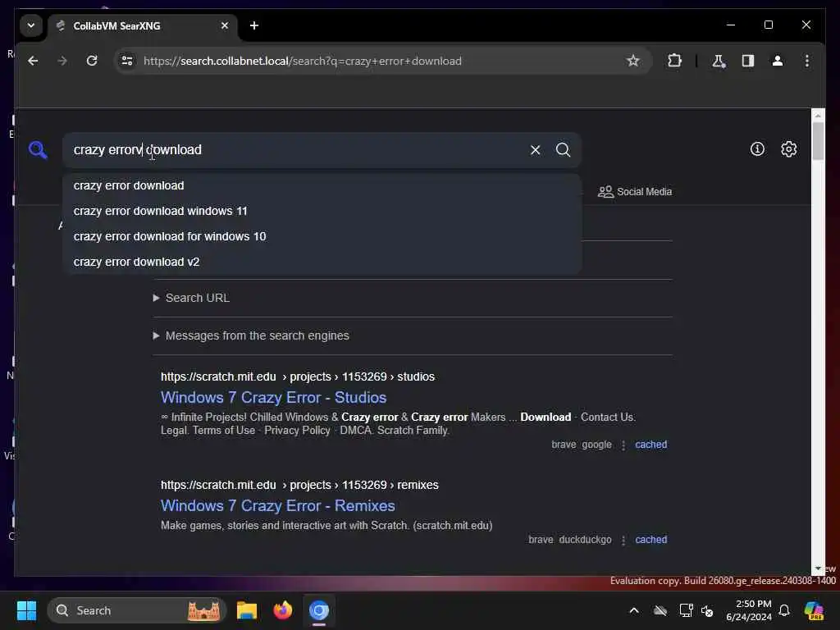This screenshot has width=840, height=630.
Task: Click the taskbar Search box
Action: pos(137,610)
